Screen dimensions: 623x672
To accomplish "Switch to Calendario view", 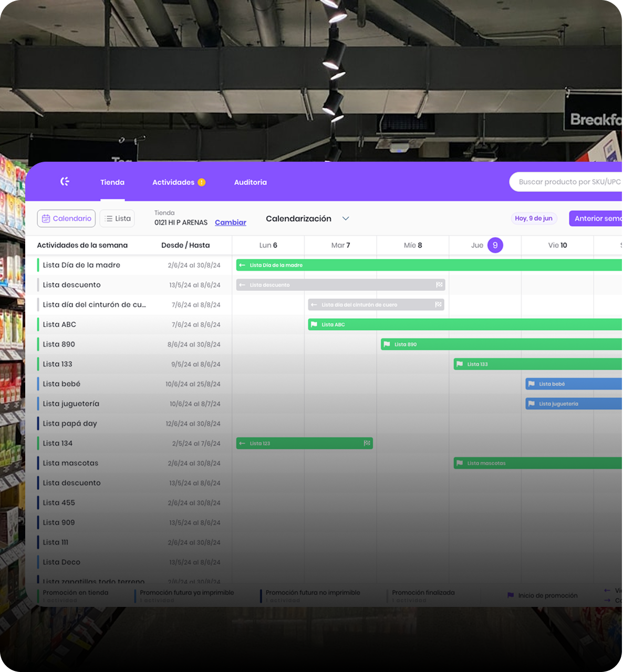I will [66, 218].
